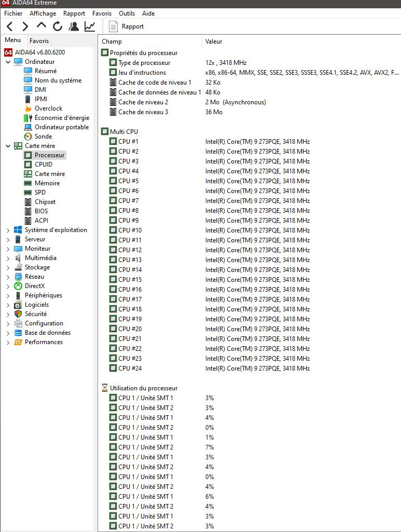Click the Utilisation du processeur heading
This screenshot has width=401, height=532.
point(144,388)
